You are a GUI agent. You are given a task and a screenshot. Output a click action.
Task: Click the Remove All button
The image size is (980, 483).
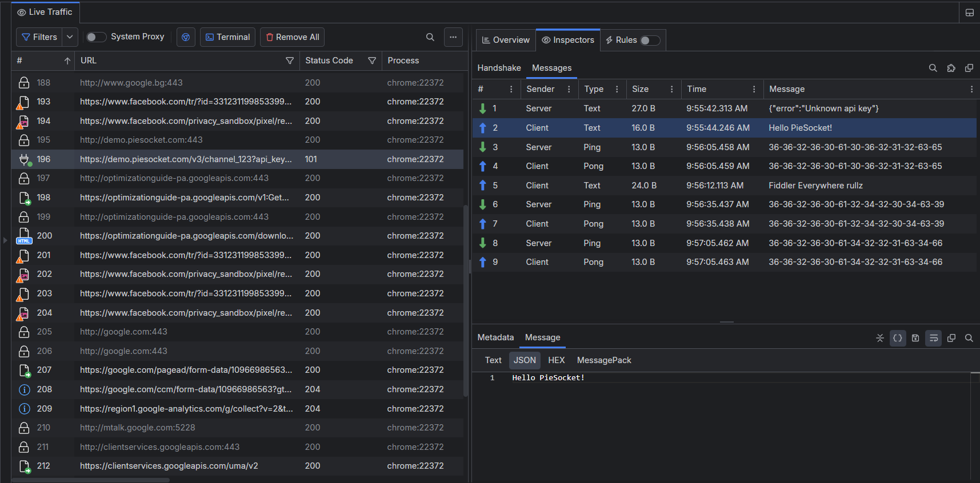pos(293,37)
